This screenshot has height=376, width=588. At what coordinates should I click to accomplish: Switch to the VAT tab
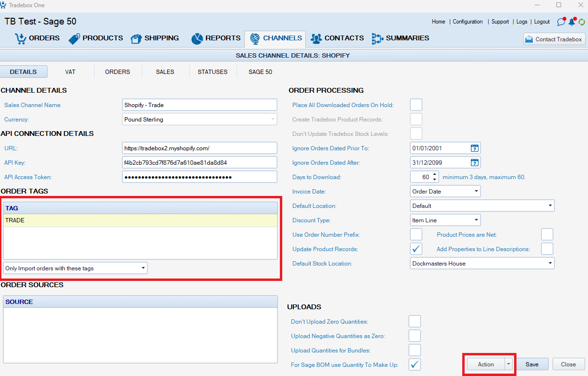point(70,72)
